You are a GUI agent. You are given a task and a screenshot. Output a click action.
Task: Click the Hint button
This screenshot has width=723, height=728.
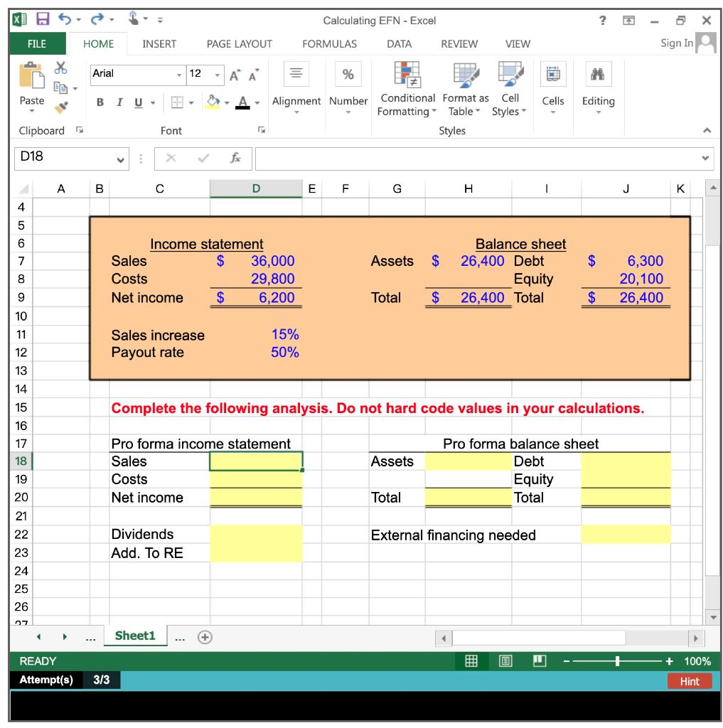(x=689, y=681)
